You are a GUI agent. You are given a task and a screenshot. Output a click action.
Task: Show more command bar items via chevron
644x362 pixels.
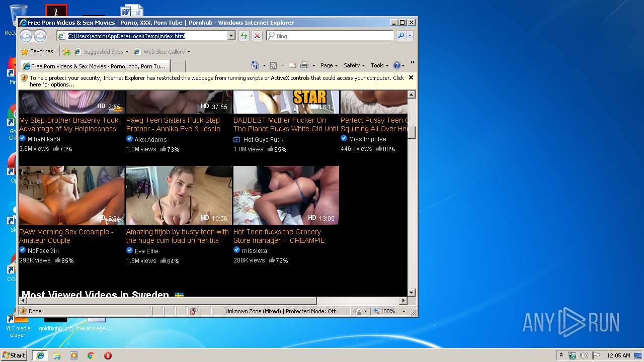click(x=412, y=62)
